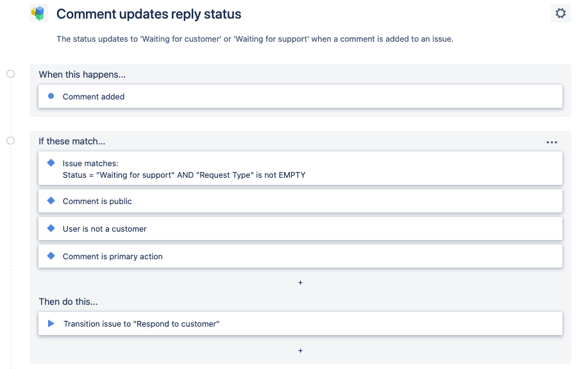Edit the 'Transition issue' action
Screen dimensions: 588x369
[x=300, y=323]
